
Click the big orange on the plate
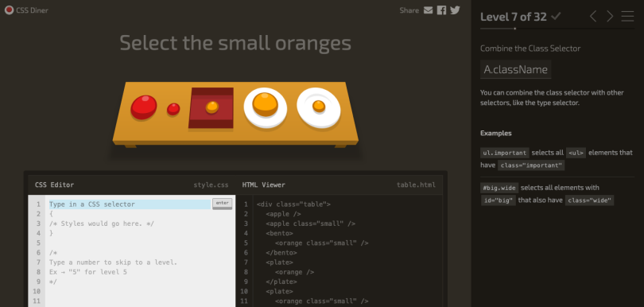[266, 104]
